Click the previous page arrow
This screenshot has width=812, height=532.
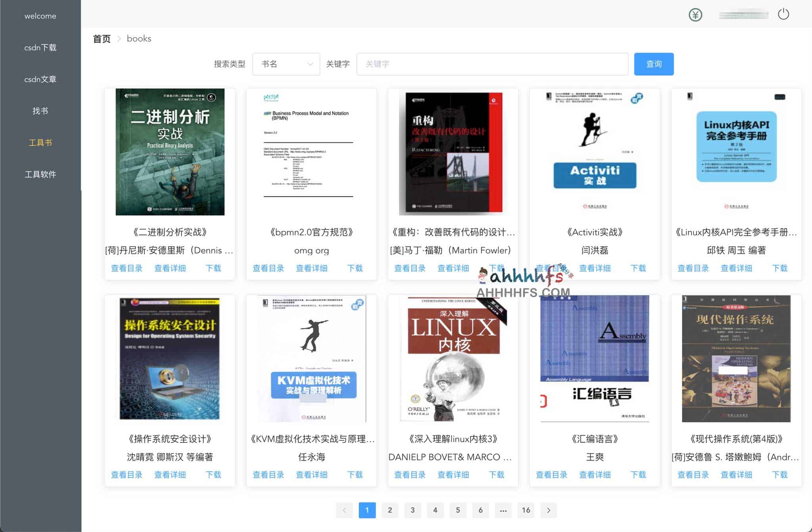point(345,510)
